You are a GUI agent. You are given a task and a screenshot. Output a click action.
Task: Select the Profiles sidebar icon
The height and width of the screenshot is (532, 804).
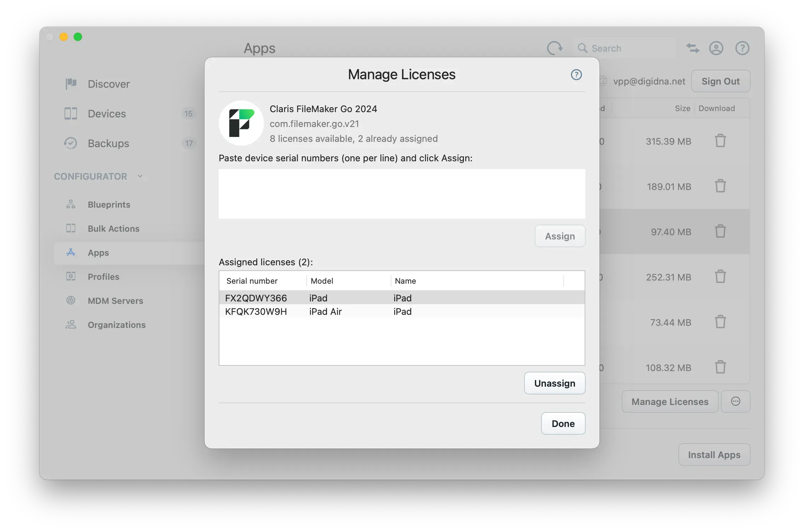tap(71, 277)
